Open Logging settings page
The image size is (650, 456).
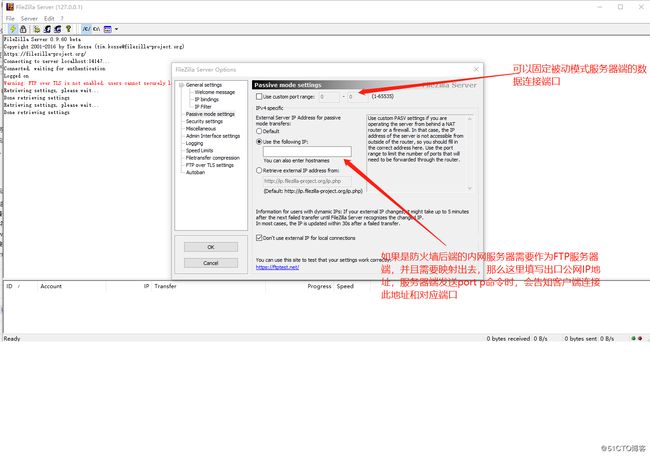coord(194,143)
